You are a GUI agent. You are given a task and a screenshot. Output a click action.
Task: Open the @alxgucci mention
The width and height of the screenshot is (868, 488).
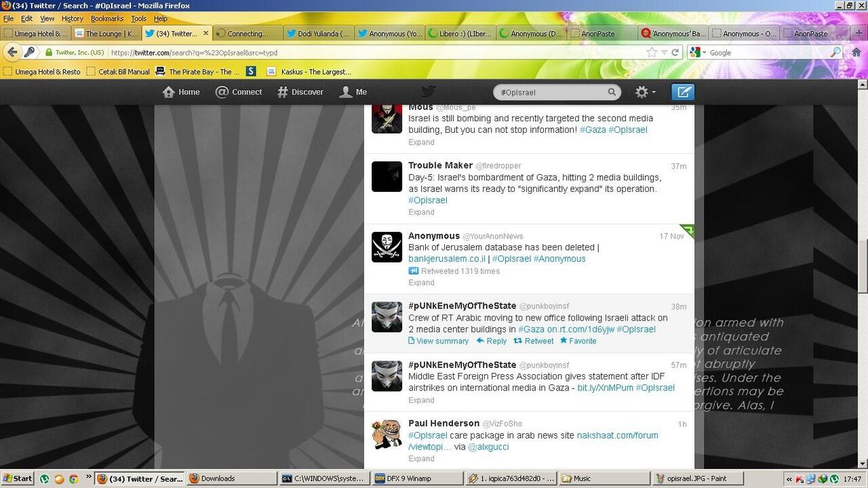click(x=488, y=447)
